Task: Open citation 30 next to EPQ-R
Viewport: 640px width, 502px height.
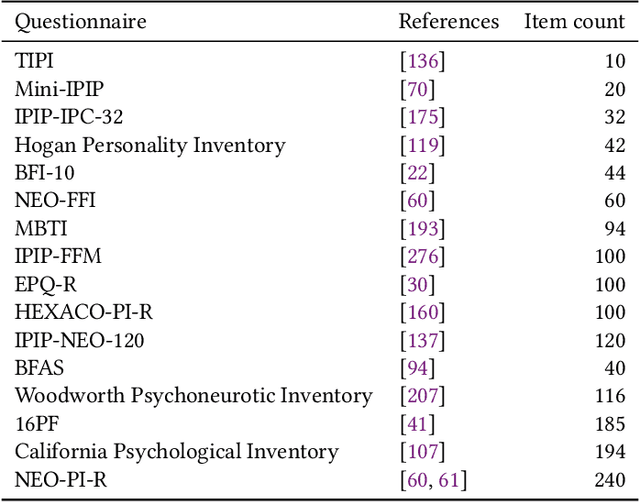Action: 417,284
